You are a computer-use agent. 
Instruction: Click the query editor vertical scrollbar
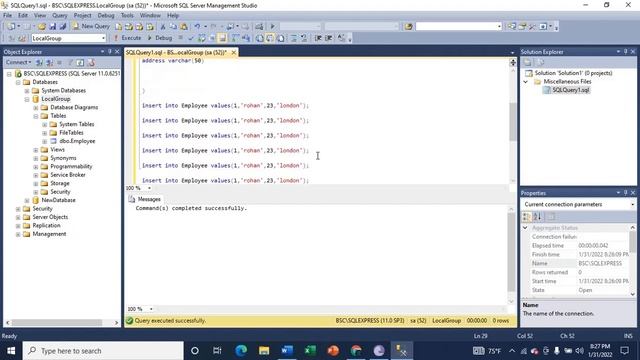coord(513,122)
